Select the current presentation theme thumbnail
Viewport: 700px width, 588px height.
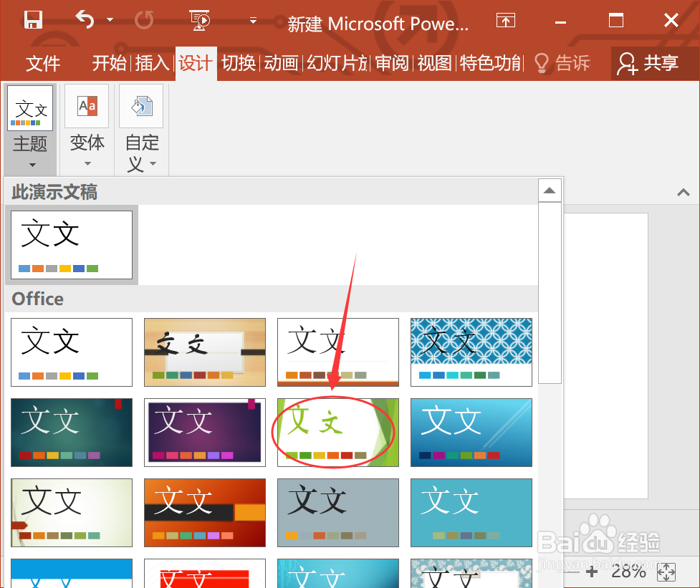(72, 245)
